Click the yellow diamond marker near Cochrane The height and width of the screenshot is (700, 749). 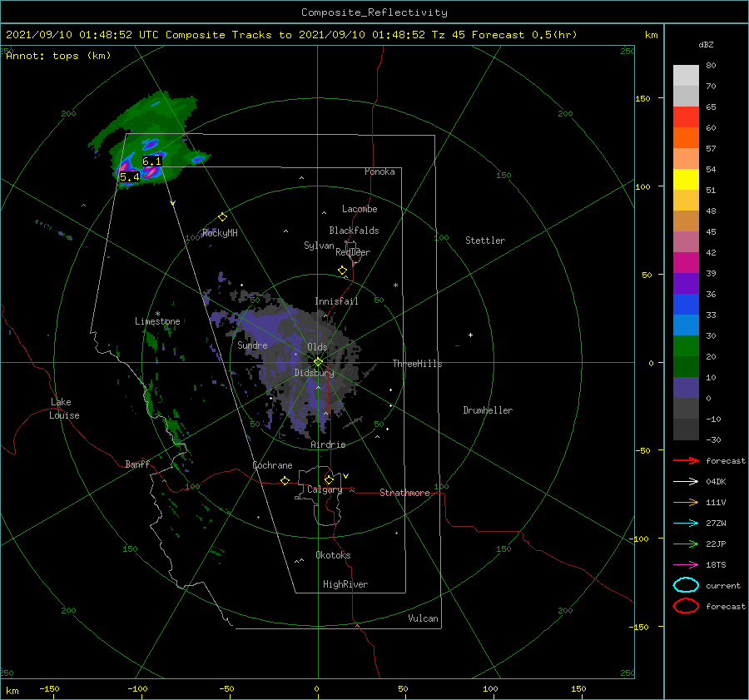click(x=285, y=480)
